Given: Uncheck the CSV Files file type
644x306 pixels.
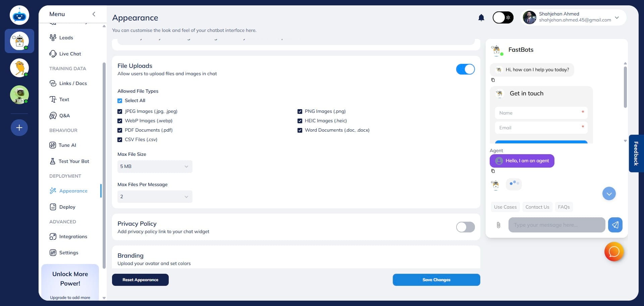Looking at the screenshot, I should (120, 139).
